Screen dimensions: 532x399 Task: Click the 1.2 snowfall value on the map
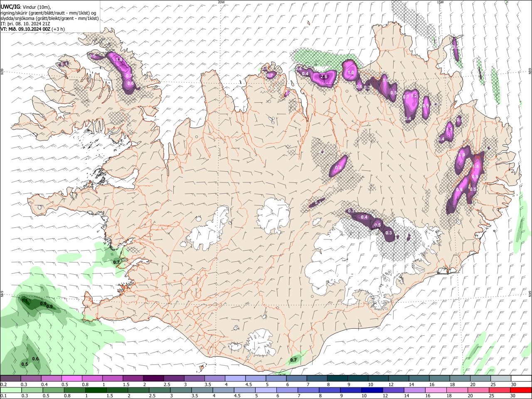[x=414, y=96]
